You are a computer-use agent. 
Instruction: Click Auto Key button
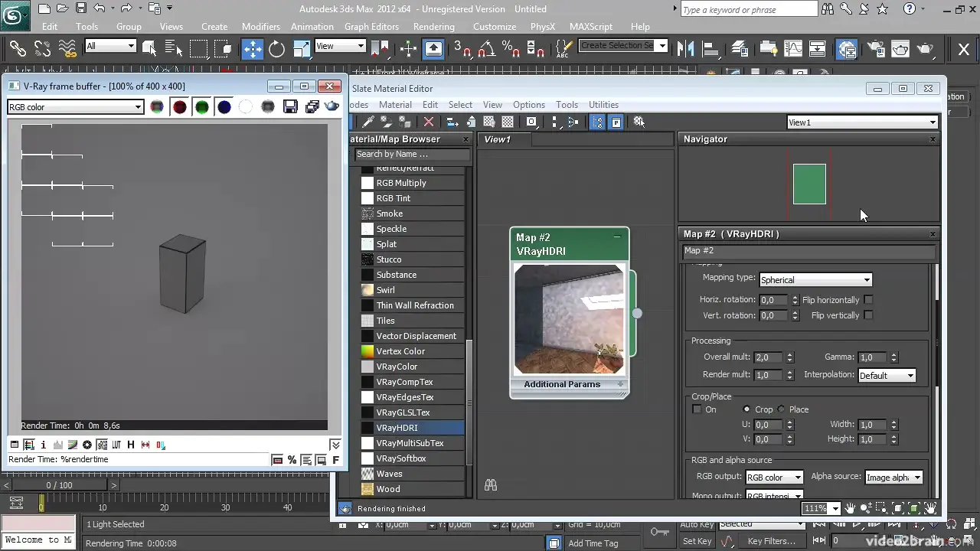pyautogui.click(x=697, y=524)
